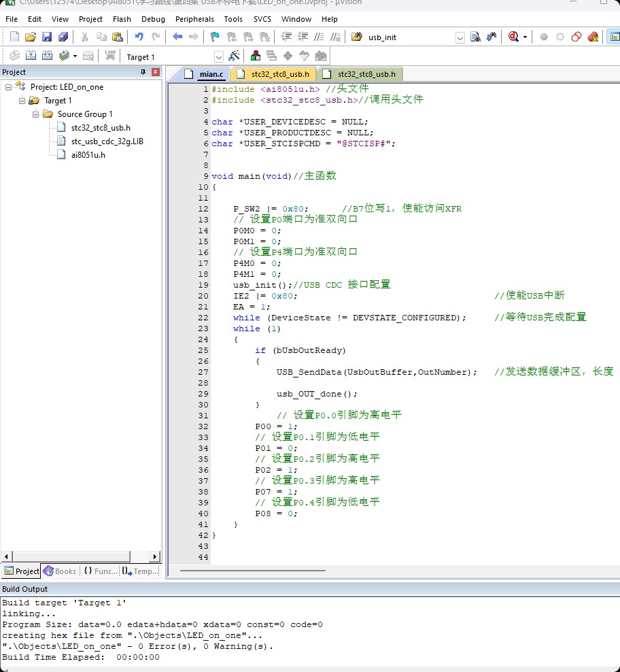Collapse the Source Group 1 tree node
Screen dimensions: 620x672
pos(36,114)
